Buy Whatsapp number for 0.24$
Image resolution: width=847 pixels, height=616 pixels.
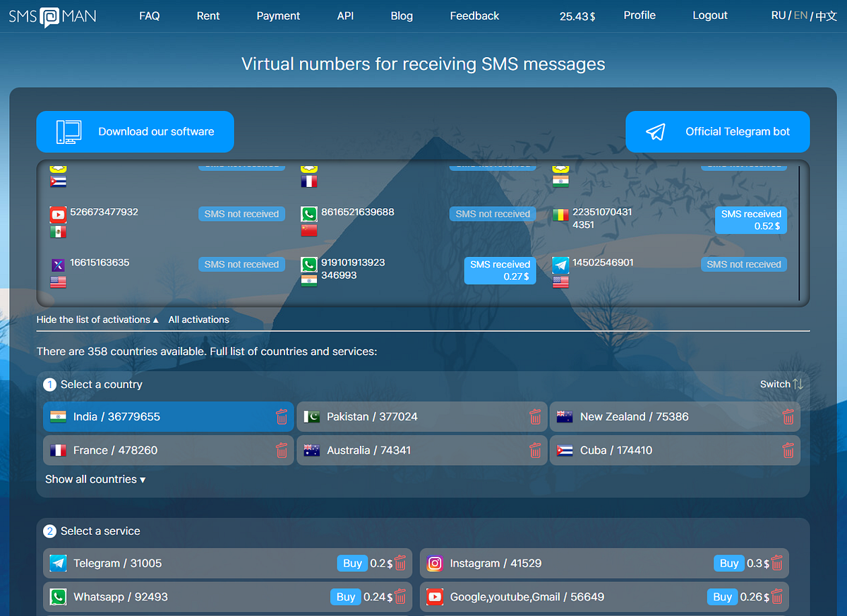[346, 597]
